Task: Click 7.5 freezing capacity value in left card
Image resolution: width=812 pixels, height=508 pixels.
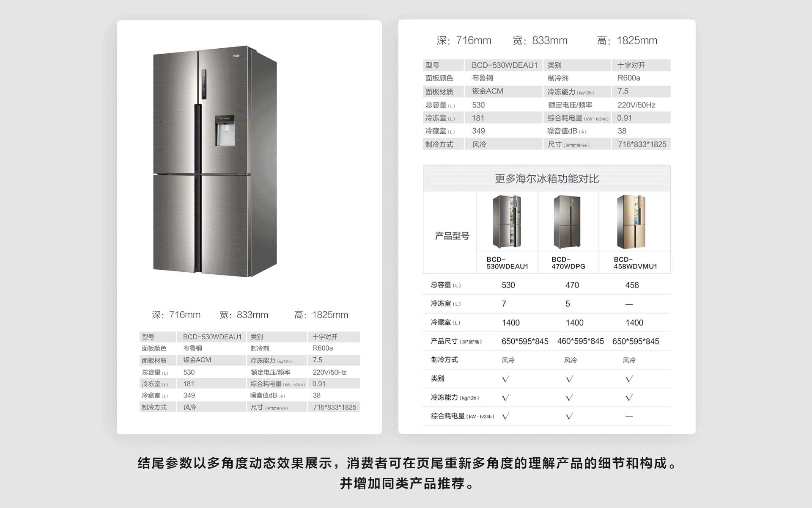Action: point(317,360)
